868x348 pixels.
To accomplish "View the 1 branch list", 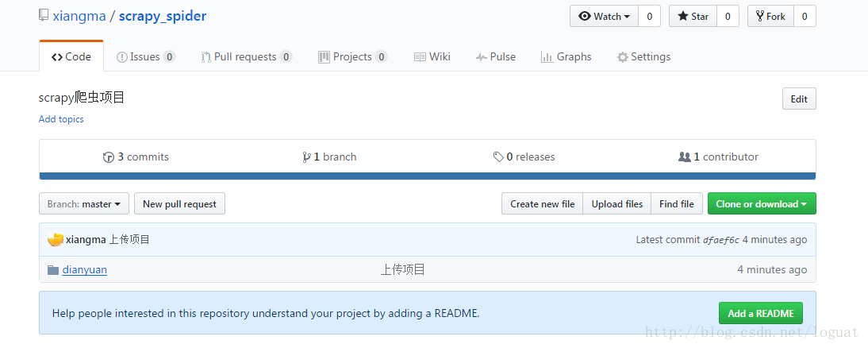I will pyautogui.click(x=329, y=157).
